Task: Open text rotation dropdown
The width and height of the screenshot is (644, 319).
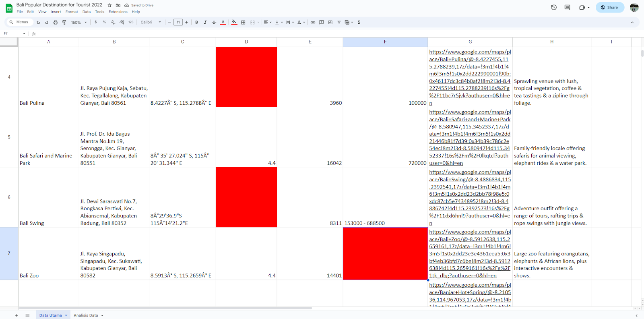Action: coord(301,22)
